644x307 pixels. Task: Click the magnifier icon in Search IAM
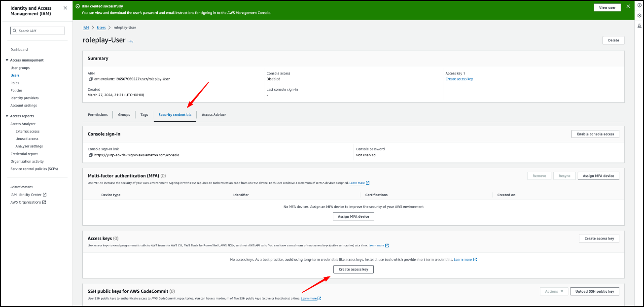pyautogui.click(x=14, y=31)
